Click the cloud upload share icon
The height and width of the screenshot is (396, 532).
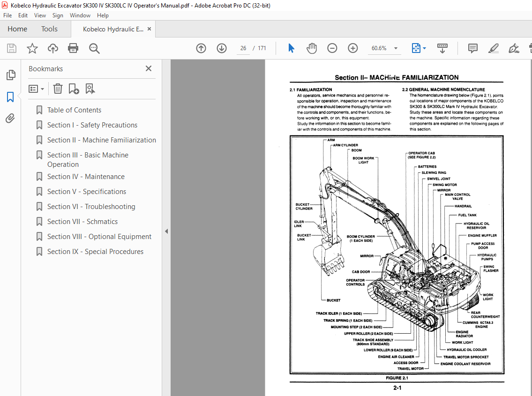(x=52, y=48)
